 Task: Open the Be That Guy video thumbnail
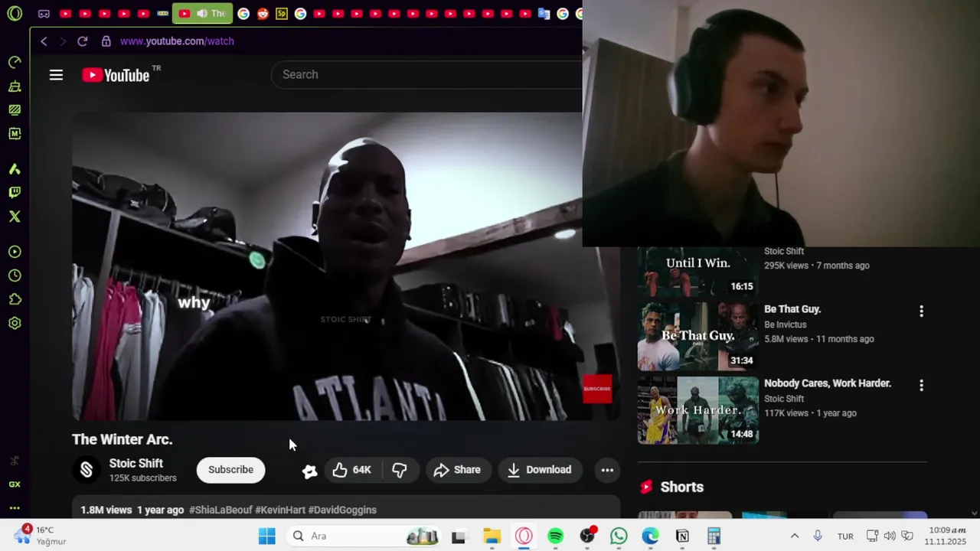coord(698,336)
